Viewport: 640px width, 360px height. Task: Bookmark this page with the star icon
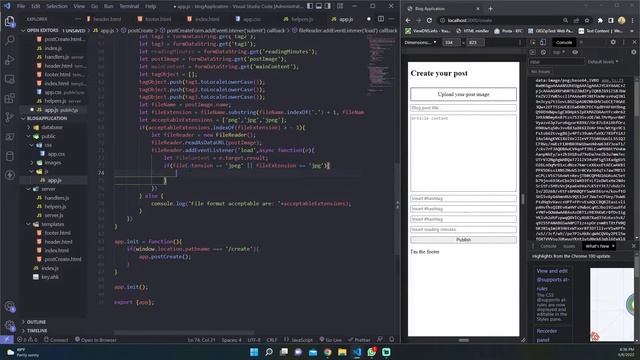pos(587,20)
